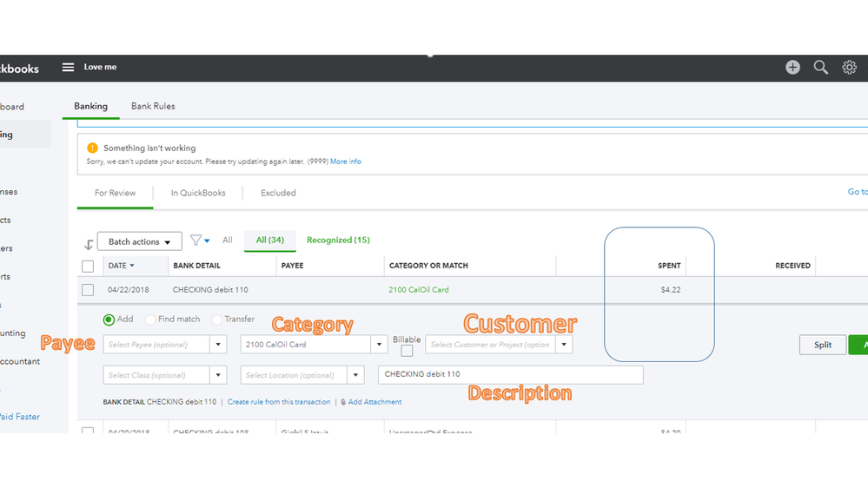Click Create rule from this transaction link

pos(279,402)
